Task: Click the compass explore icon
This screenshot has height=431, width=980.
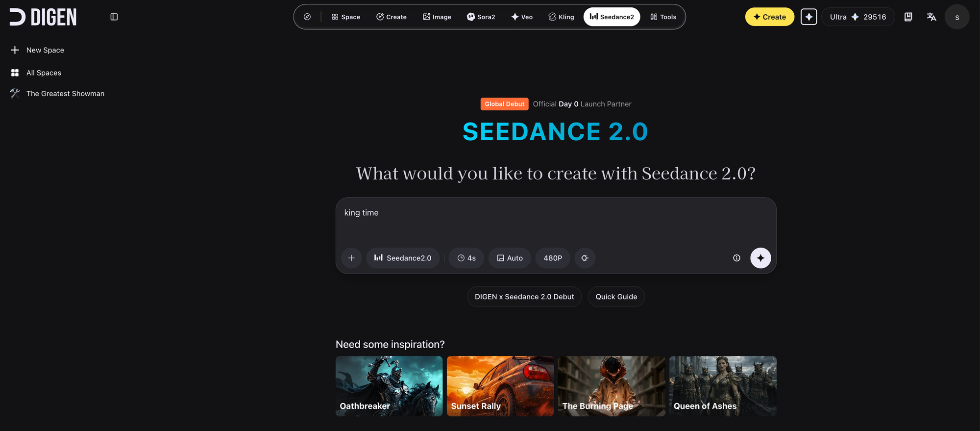Action: pyautogui.click(x=307, y=17)
